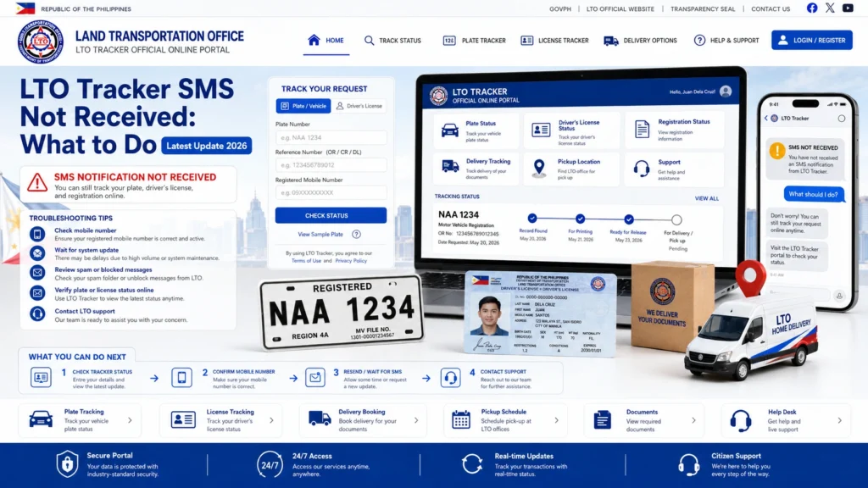This screenshot has height=488, width=868.
Task: Open Track Status in the navigation
Action: pos(392,41)
